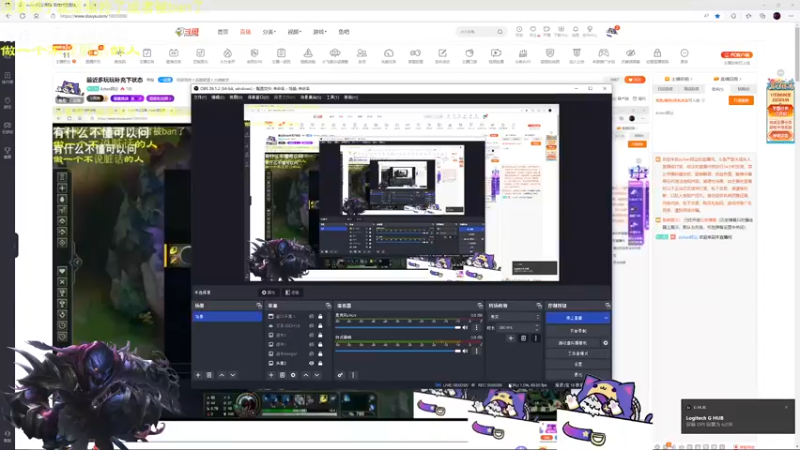Click the padlock icon in Douyu streamer toolbar
Screen dimensions: 800x450
657,55
